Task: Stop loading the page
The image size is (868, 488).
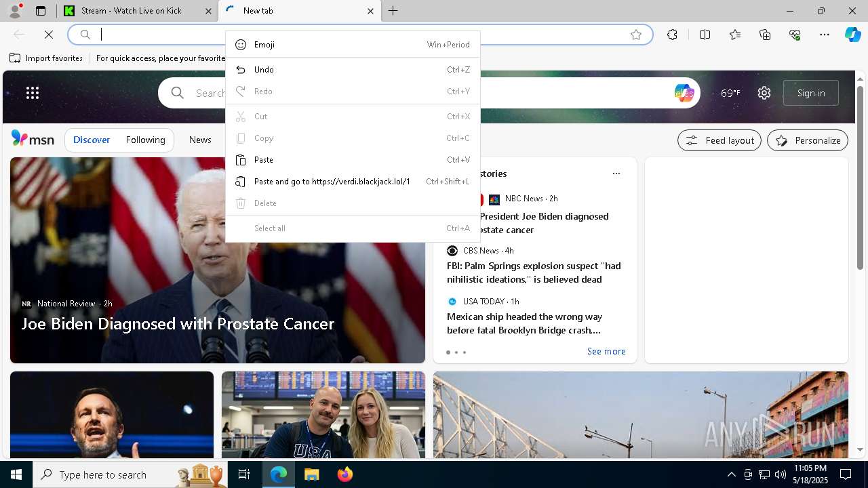Action: (49, 35)
